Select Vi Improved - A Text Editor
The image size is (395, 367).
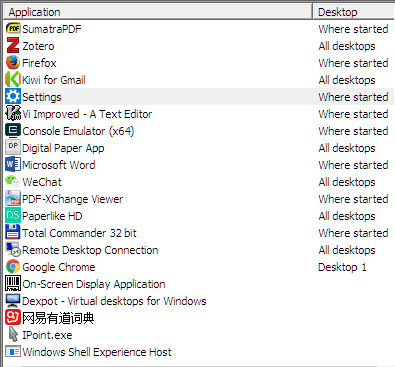(87, 114)
